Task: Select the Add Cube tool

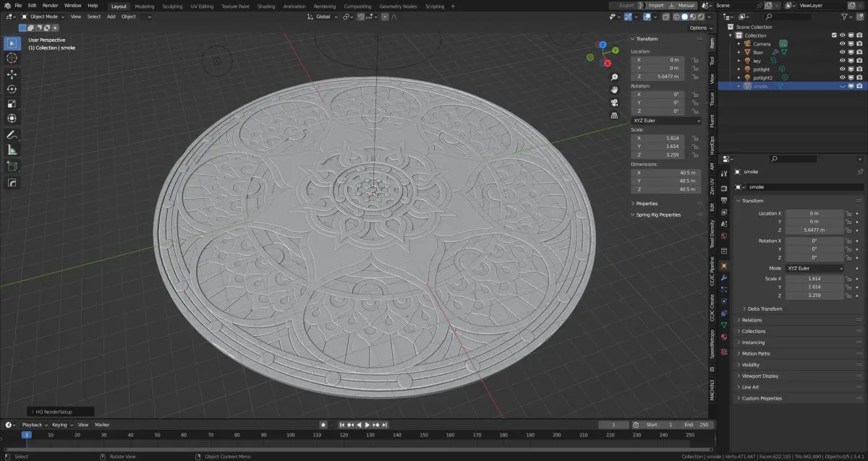Action: pyautogui.click(x=12, y=166)
